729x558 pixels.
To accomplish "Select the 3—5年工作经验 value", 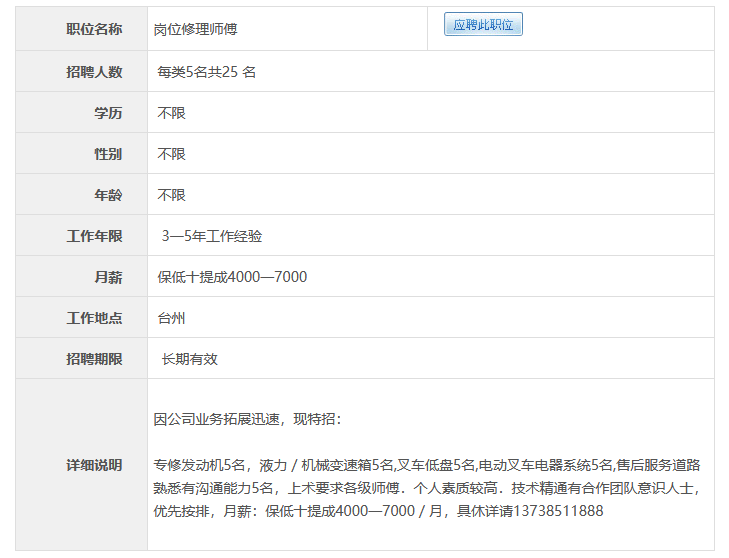I will (212, 236).
